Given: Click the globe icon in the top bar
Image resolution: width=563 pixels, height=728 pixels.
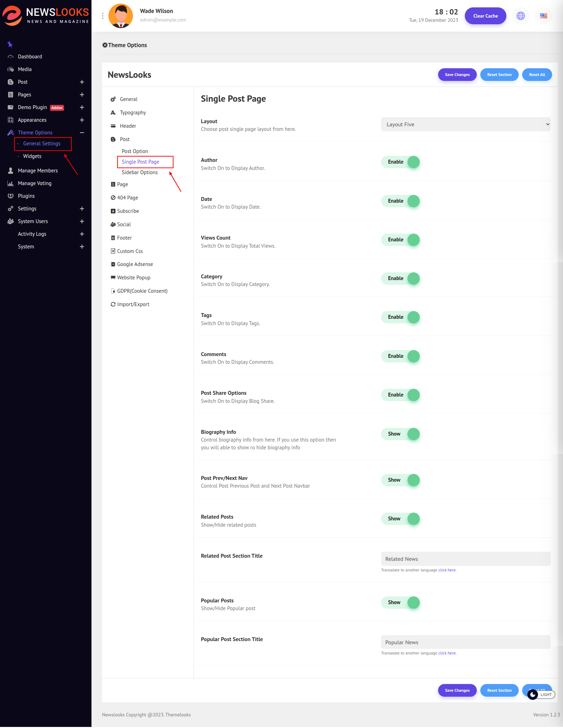Looking at the screenshot, I should click(520, 16).
